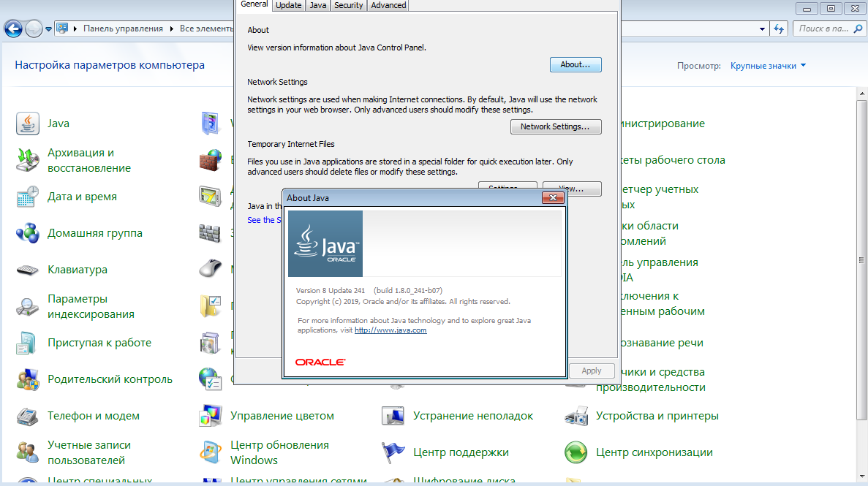
Task: Open the Учетные записи пользователей icon
Action: (27, 452)
